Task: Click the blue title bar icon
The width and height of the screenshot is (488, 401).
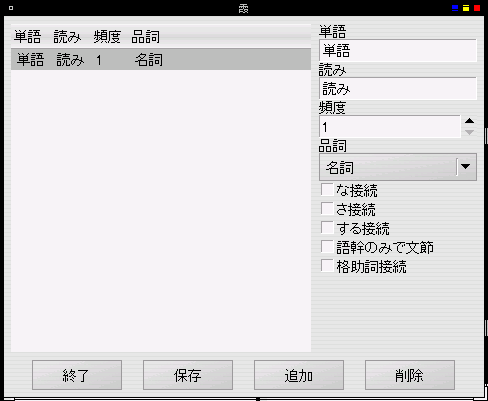Action: click(455, 8)
